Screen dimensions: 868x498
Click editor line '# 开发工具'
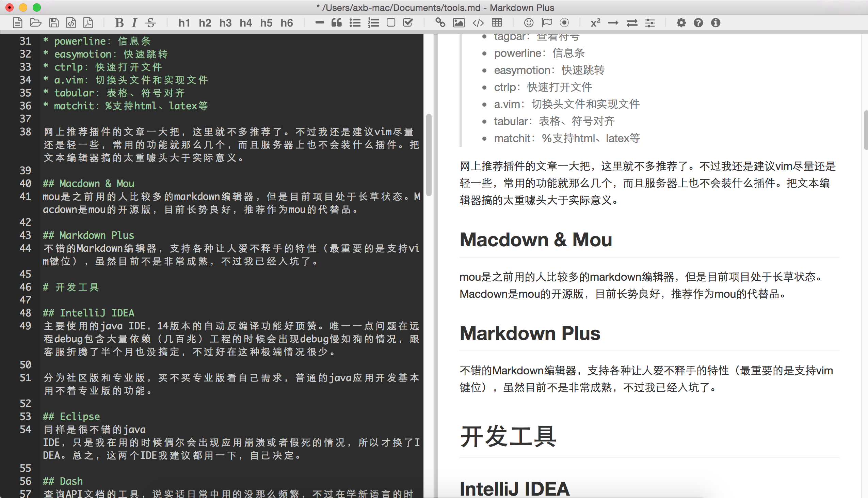71,287
